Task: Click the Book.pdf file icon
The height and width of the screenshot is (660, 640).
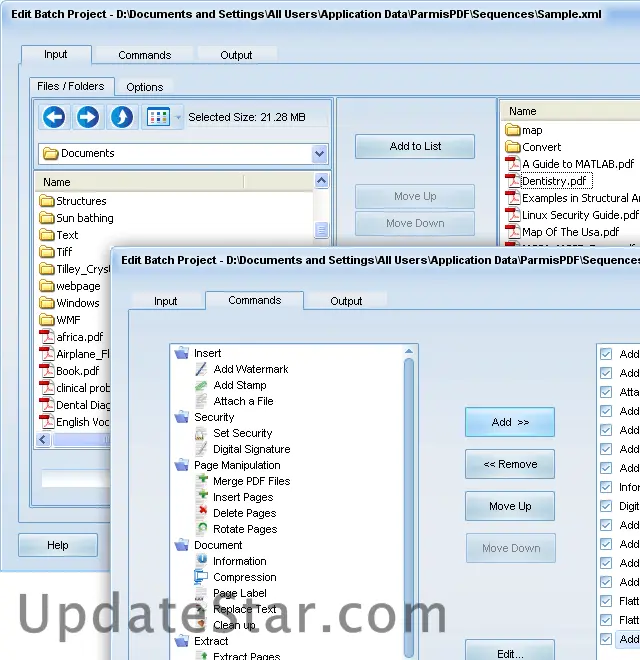Action: tap(47, 371)
